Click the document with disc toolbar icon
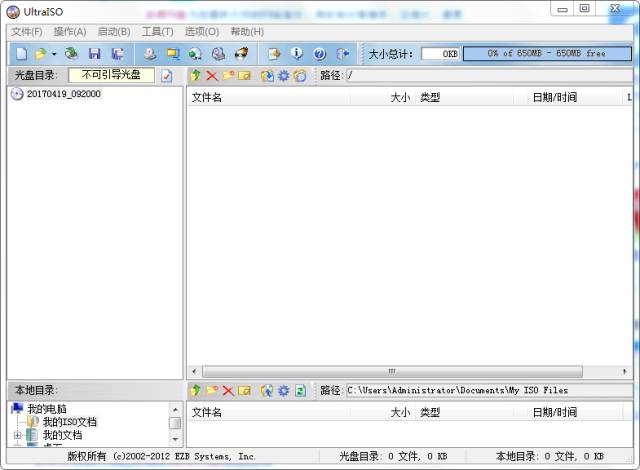 (274, 53)
